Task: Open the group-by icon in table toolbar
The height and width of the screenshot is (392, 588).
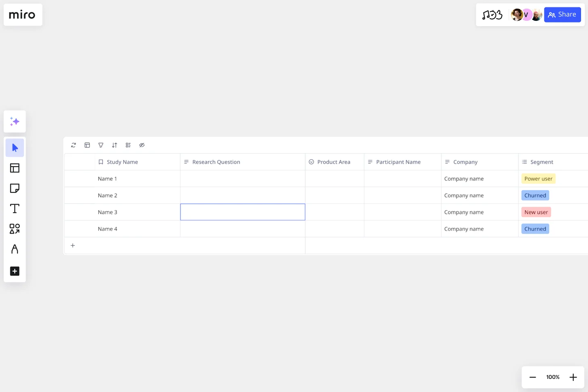Action: pyautogui.click(x=128, y=145)
